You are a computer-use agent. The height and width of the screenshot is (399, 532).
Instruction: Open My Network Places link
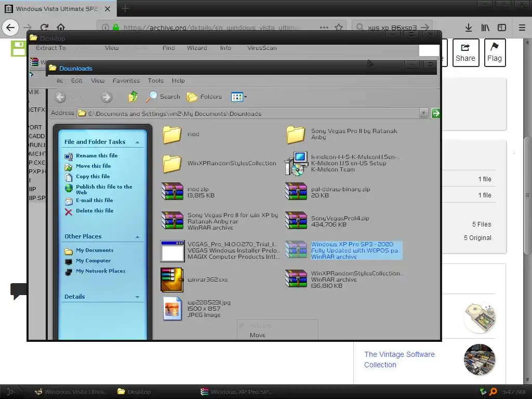point(100,271)
